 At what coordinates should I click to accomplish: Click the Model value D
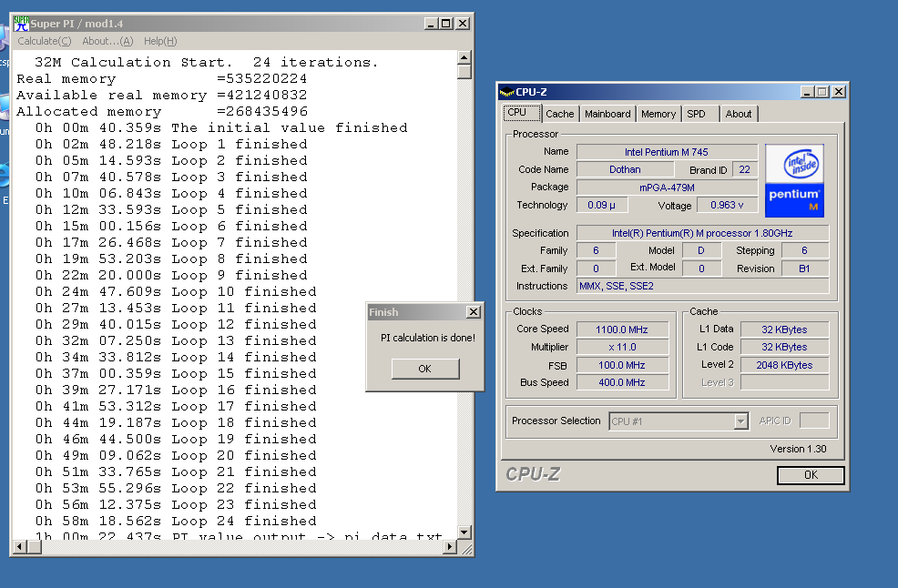point(701,251)
